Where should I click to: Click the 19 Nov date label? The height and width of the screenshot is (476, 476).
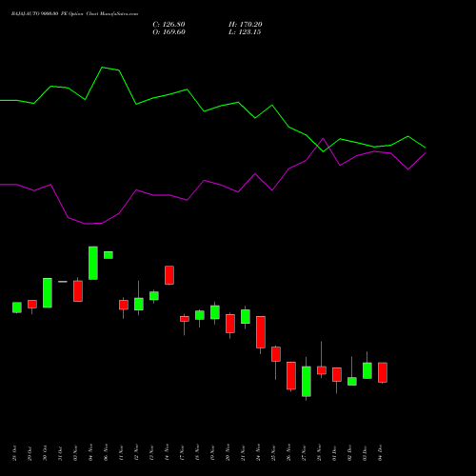click(x=212, y=453)
